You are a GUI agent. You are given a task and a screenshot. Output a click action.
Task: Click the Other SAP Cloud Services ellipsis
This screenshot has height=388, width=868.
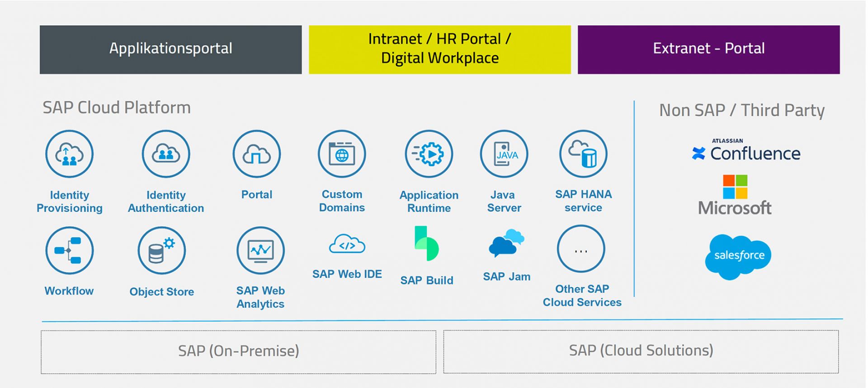581,249
